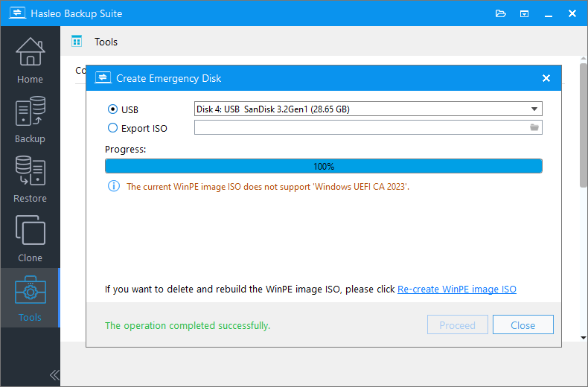The width and height of the screenshot is (588, 387).
Task: Select the Tools section in the sidebar
Action: coord(30,298)
